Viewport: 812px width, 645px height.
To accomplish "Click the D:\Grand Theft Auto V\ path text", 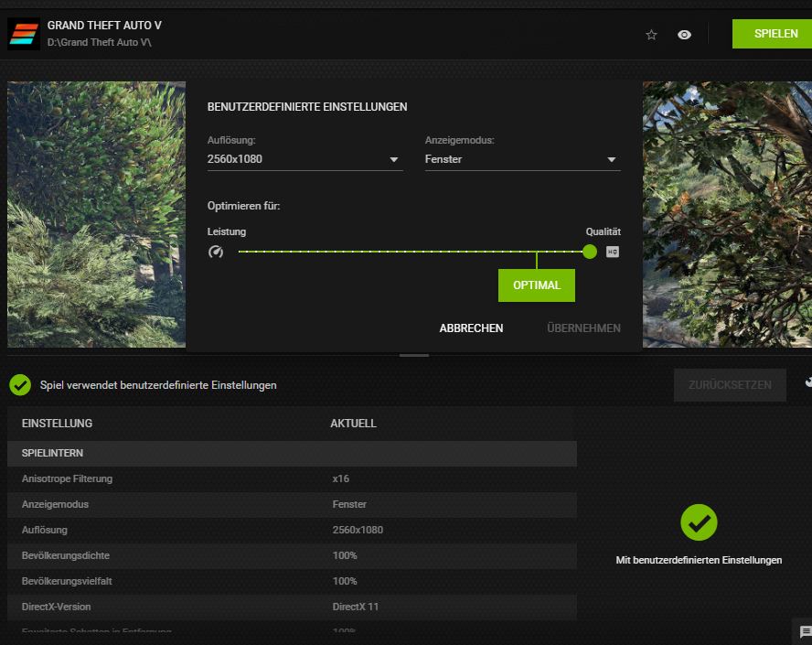I will click(100, 42).
